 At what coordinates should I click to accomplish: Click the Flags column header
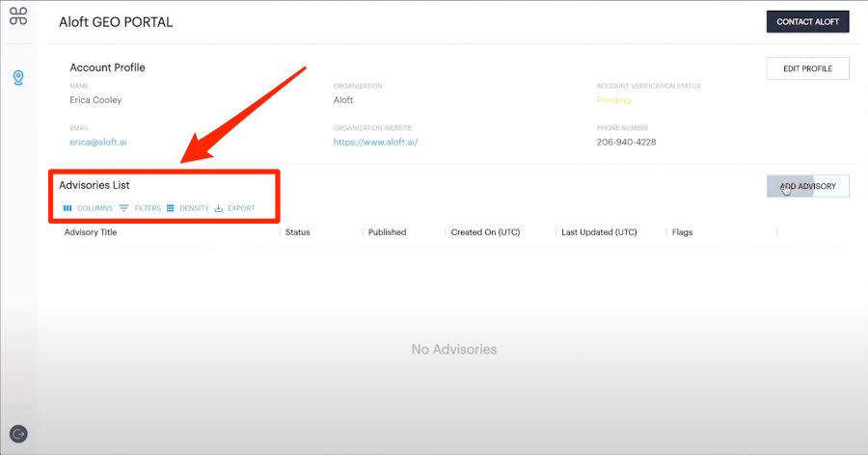(x=682, y=232)
